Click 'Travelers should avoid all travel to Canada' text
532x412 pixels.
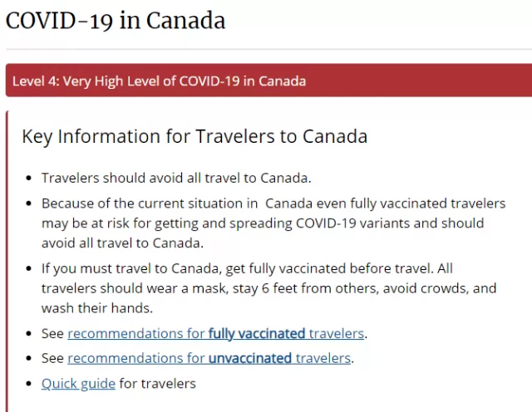coord(176,178)
